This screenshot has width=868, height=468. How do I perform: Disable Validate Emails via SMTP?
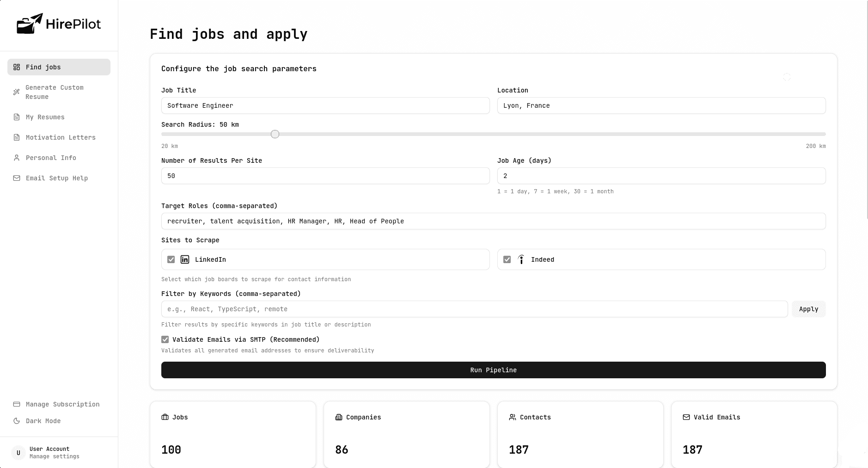click(165, 339)
